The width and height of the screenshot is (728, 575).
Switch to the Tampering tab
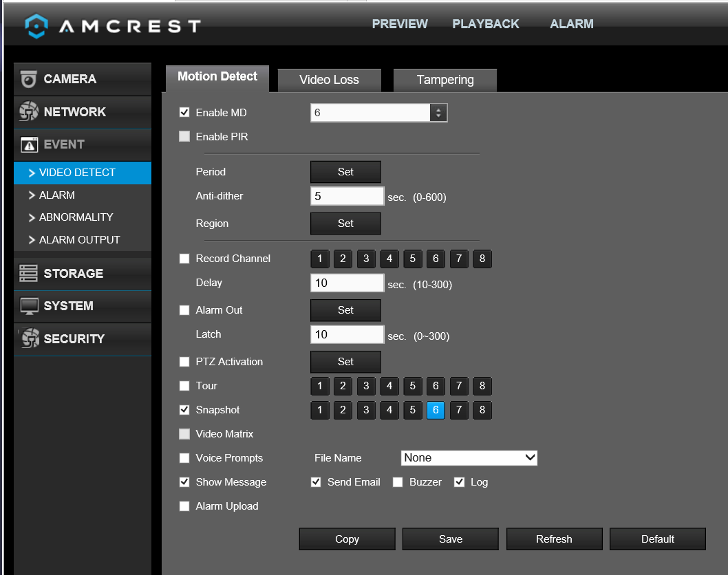(x=445, y=80)
